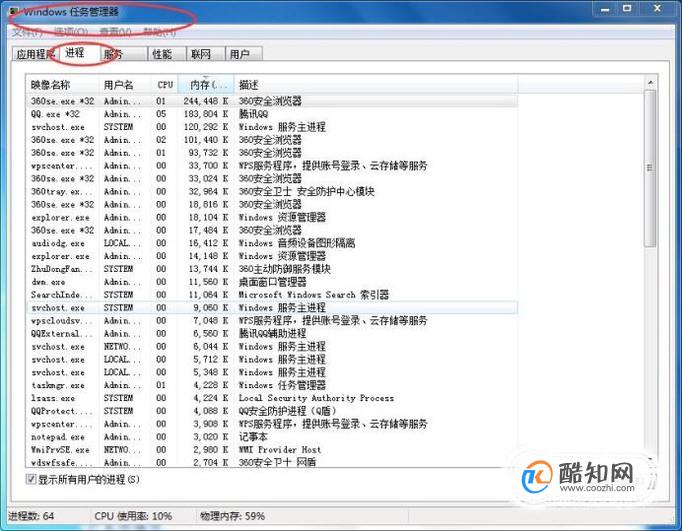This screenshot has width=682, height=531.
Task: Select 360se.exe row using 93,732 K
Action: (x=272, y=153)
